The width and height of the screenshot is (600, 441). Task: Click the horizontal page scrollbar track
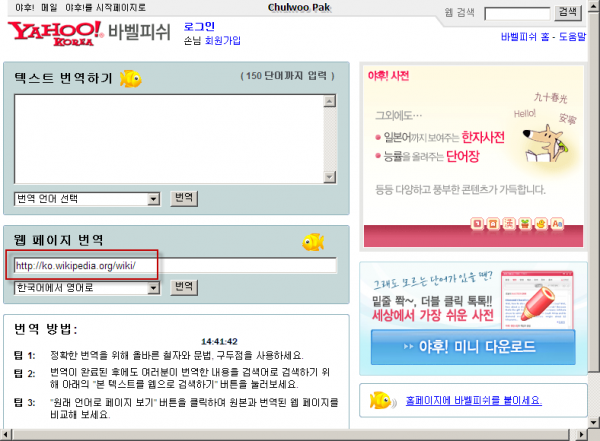click(291, 435)
